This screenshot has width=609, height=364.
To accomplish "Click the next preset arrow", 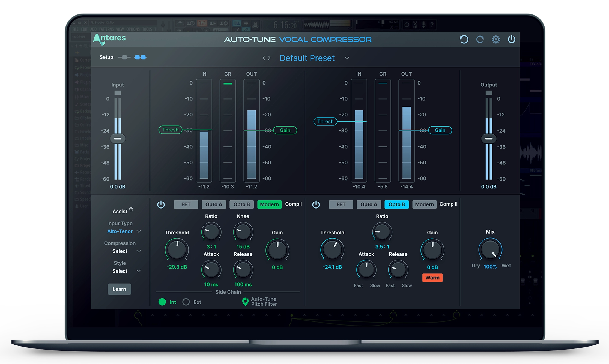I will (x=270, y=58).
